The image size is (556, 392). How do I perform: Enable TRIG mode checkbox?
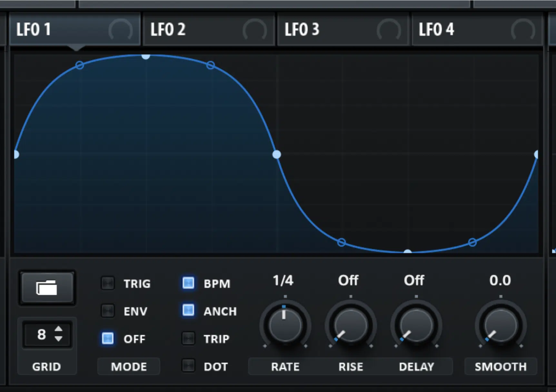point(108,283)
